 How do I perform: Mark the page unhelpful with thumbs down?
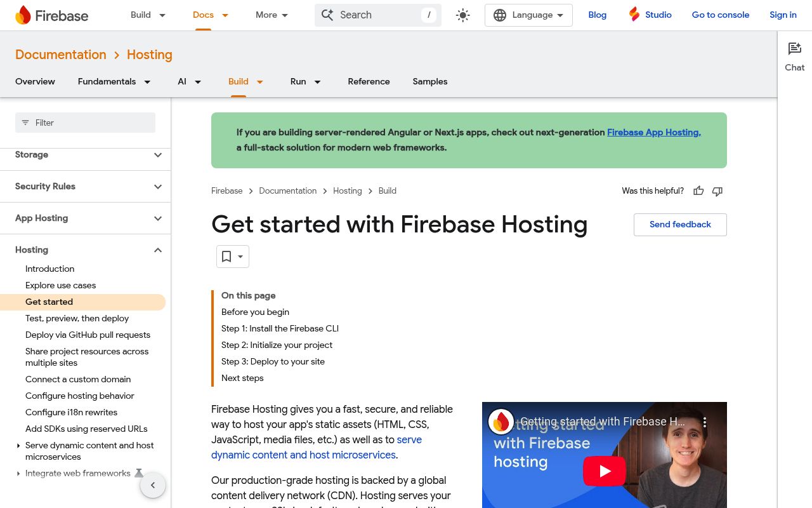717,191
